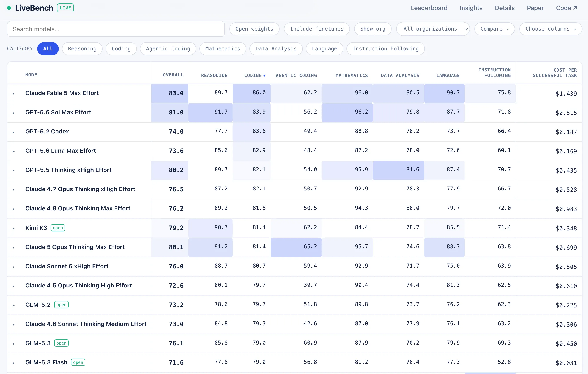The height and width of the screenshot is (374, 588).
Task: Click the 65.2 agentic coding score cell
Action: tap(296, 247)
